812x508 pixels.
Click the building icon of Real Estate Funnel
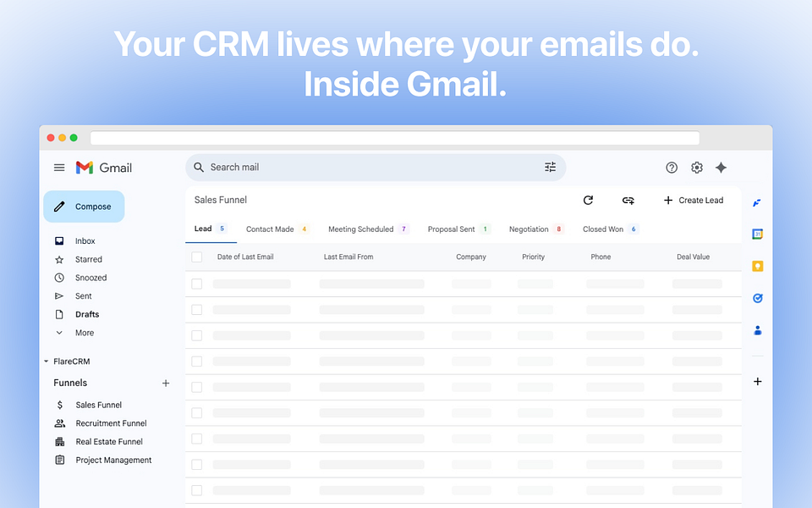pyautogui.click(x=59, y=442)
